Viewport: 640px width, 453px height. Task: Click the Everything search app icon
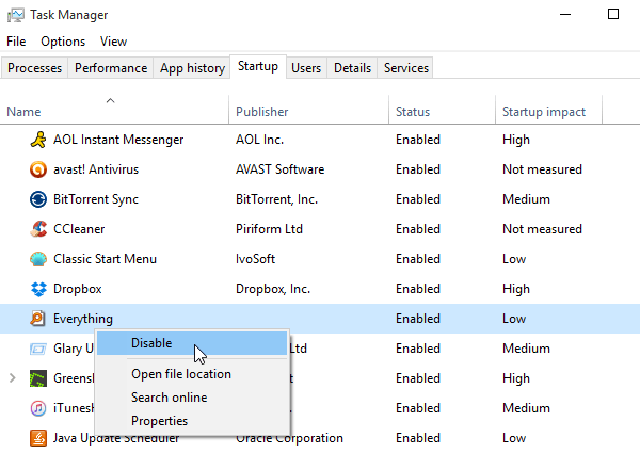coord(38,319)
